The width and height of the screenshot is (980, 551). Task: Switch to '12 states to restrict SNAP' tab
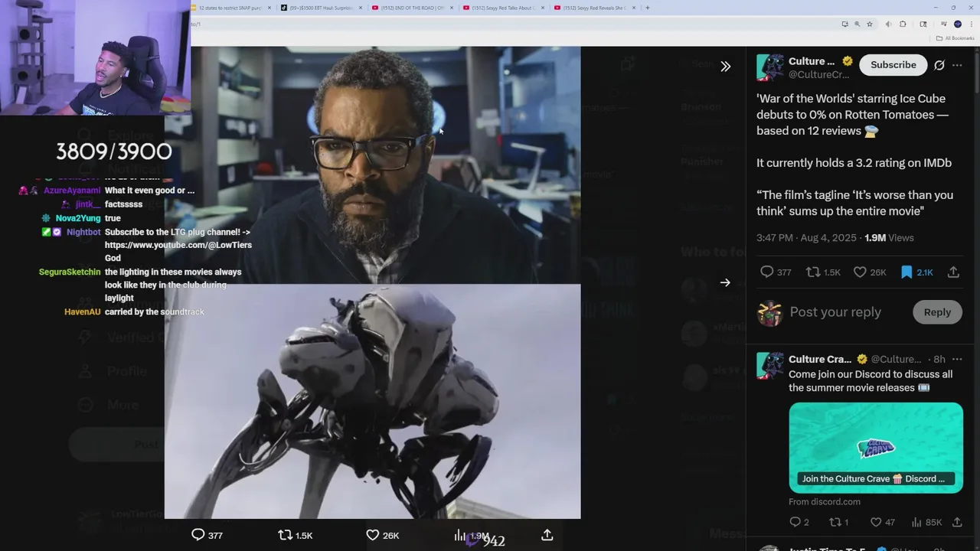(x=230, y=8)
